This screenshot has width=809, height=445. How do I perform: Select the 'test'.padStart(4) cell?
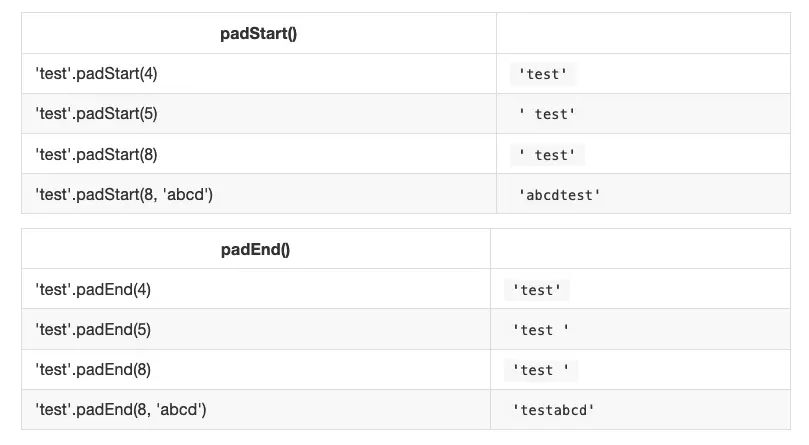96,74
